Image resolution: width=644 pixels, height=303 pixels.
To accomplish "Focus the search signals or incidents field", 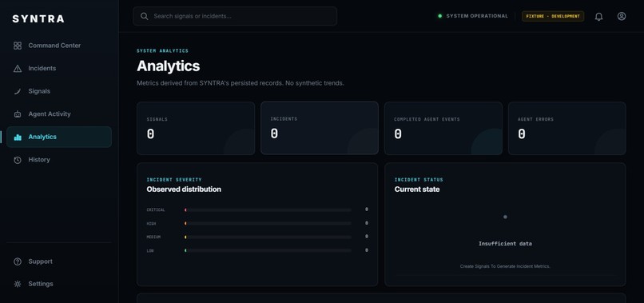I will (235, 16).
